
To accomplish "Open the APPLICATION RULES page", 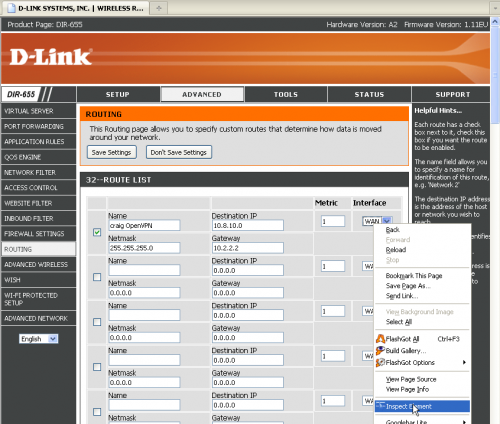I will pos(38,142).
